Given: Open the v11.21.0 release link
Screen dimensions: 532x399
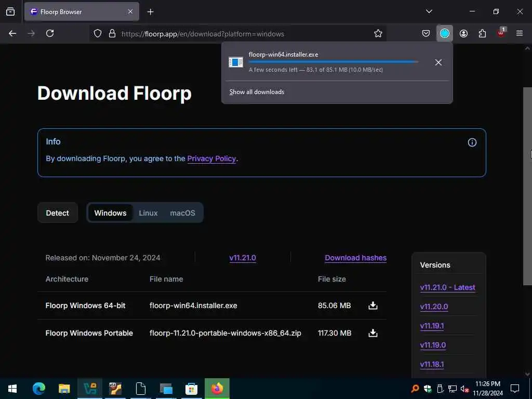Looking at the screenshot, I should (x=243, y=258).
